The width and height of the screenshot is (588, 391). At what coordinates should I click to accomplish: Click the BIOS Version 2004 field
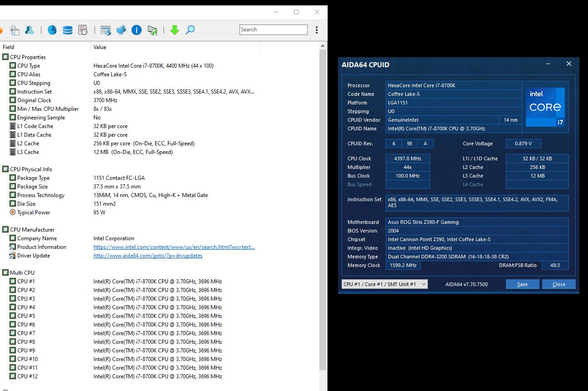[477, 231]
